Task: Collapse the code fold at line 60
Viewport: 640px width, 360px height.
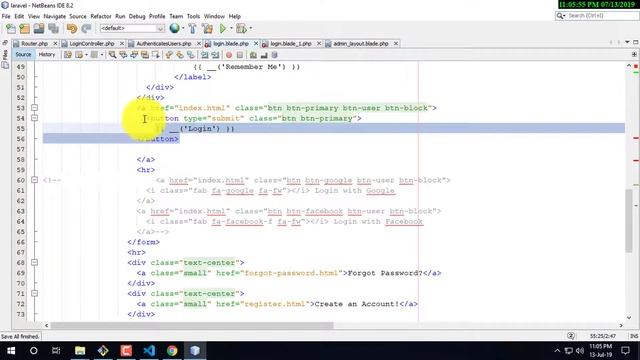Action: click(34, 180)
